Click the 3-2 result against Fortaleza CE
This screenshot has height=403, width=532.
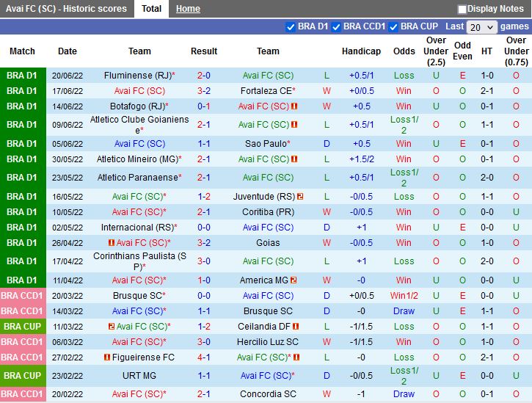coord(204,91)
